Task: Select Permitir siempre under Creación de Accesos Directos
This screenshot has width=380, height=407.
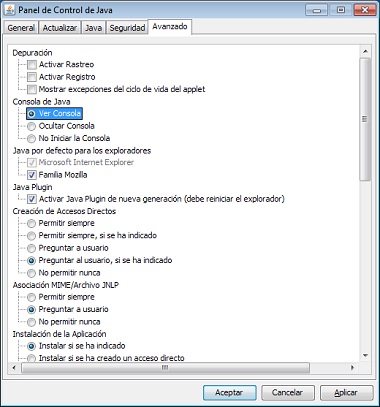Action: pyautogui.click(x=31, y=223)
